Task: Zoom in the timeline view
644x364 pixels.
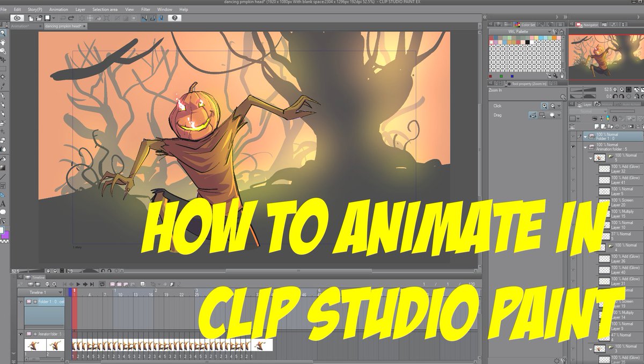Action: coord(54,285)
